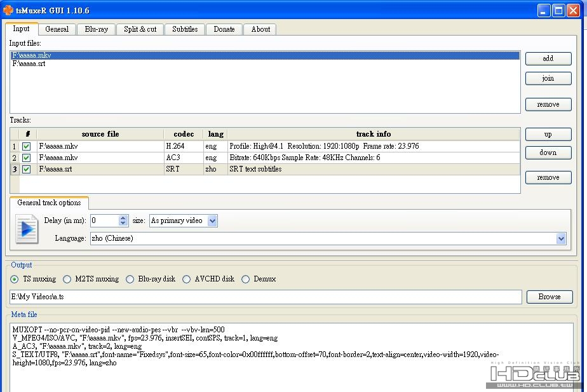Select input file F:\aaaaa.mkv in list

pyautogui.click(x=265, y=55)
